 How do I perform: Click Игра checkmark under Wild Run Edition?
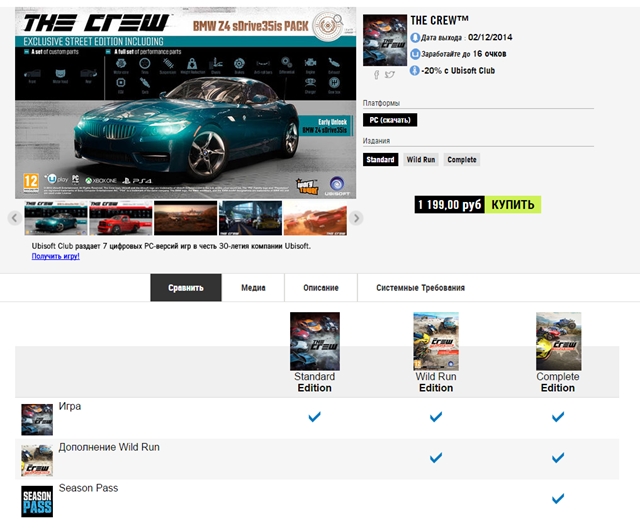tap(436, 417)
